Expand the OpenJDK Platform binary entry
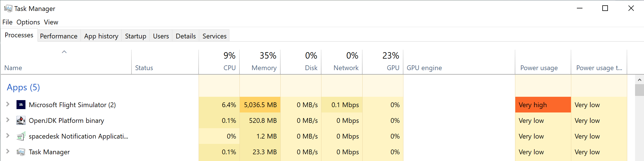The width and height of the screenshot is (644, 161). (x=8, y=120)
